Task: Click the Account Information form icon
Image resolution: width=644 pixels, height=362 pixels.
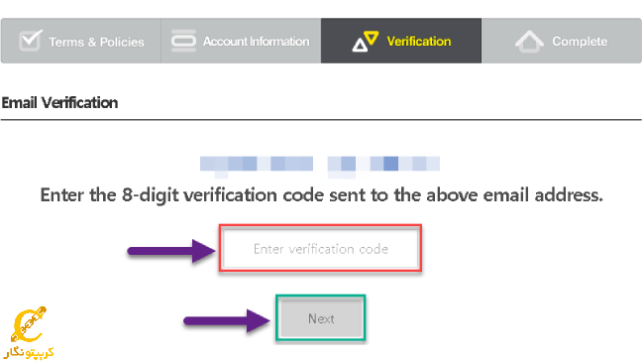Action: click(x=183, y=41)
